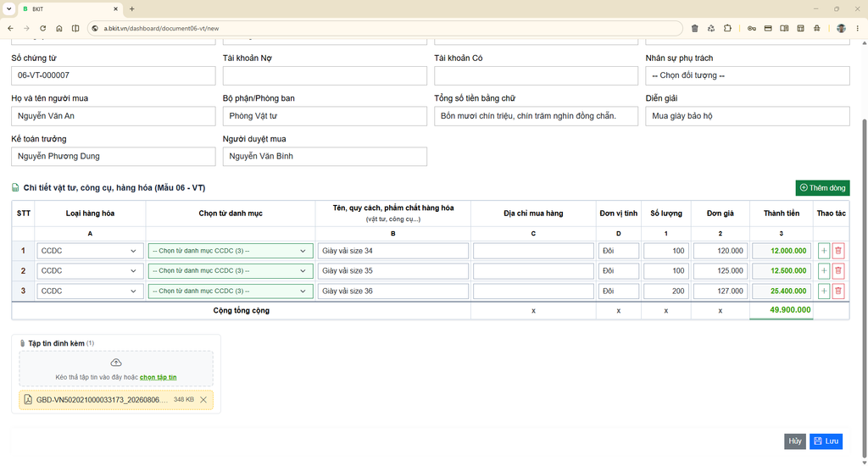Cancel with the Hủy button
The image size is (868, 466).
click(x=795, y=441)
